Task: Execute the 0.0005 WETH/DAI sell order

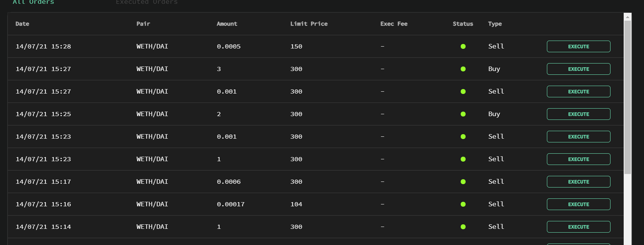Action: click(578, 47)
